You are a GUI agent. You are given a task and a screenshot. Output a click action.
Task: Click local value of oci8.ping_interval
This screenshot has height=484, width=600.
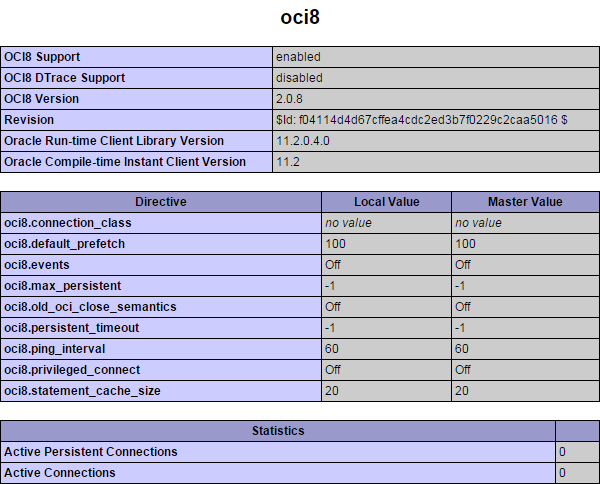[332, 349]
